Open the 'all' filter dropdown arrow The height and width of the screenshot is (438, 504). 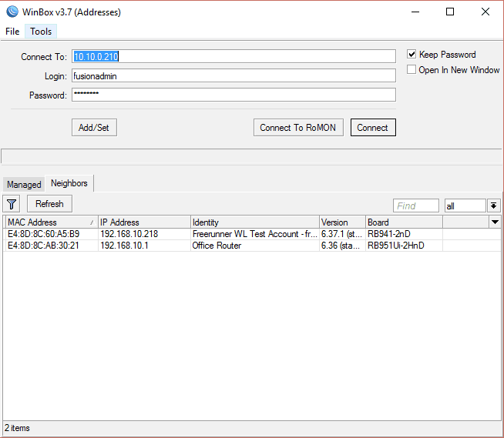click(x=494, y=206)
